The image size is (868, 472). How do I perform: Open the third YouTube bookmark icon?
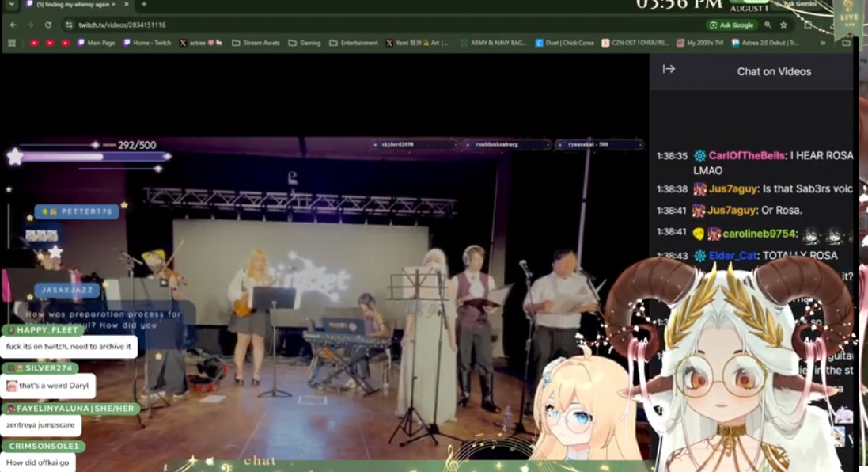point(66,43)
